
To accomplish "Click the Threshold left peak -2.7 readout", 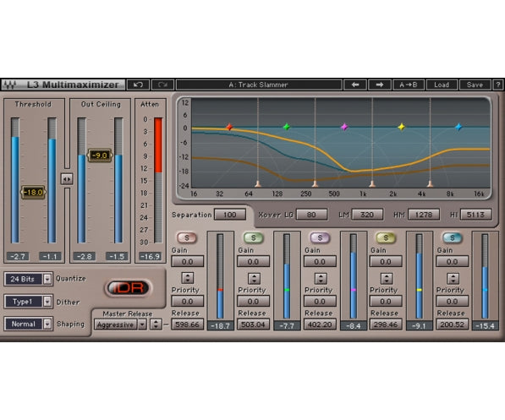I will [18, 257].
